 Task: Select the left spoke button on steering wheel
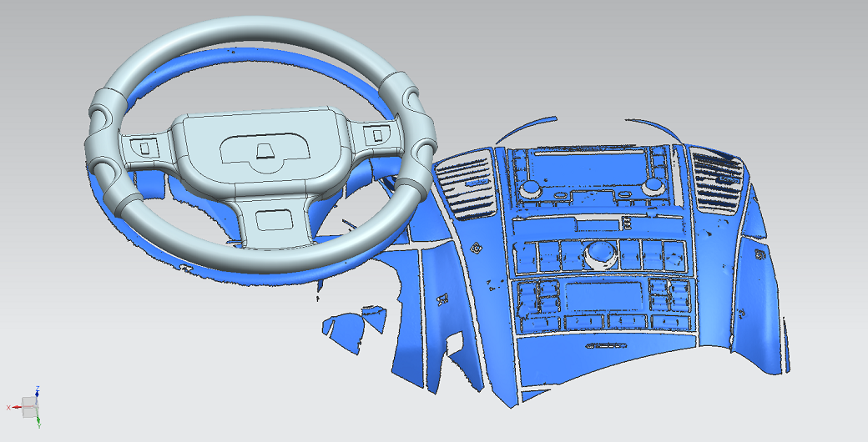[x=144, y=148]
